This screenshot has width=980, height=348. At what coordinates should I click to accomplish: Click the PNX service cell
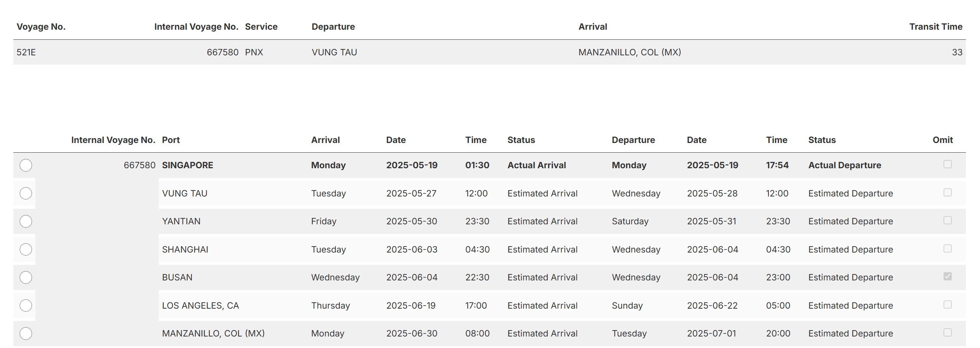[x=254, y=52]
